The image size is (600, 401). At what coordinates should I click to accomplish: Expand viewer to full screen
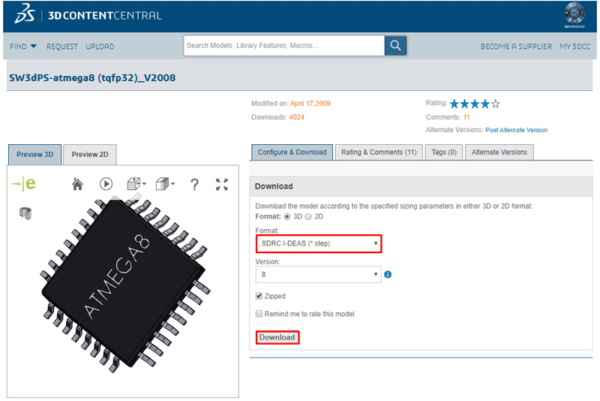pyautogui.click(x=222, y=184)
